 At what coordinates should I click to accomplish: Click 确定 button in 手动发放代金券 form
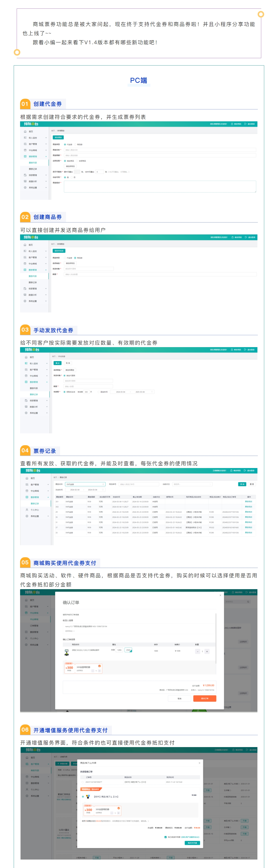(58, 363)
